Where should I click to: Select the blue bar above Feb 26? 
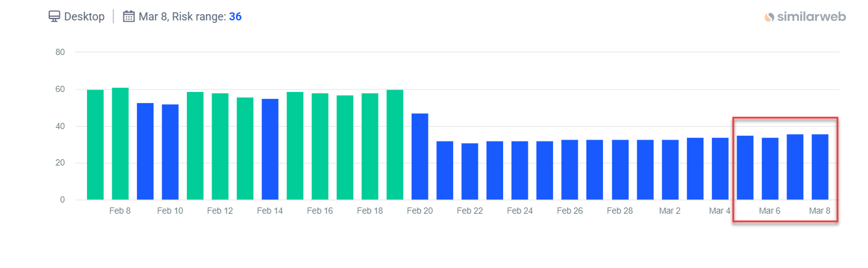click(x=570, y=170)
